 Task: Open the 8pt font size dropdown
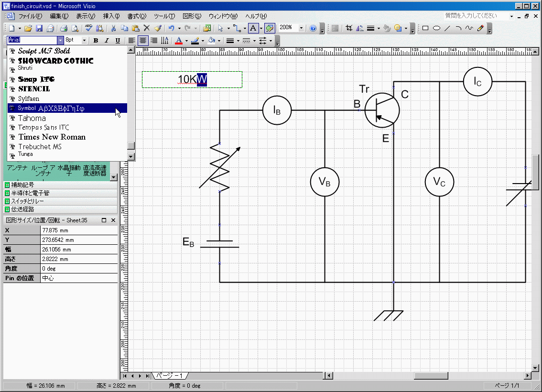pyautogui.click(x=85, y=41)
